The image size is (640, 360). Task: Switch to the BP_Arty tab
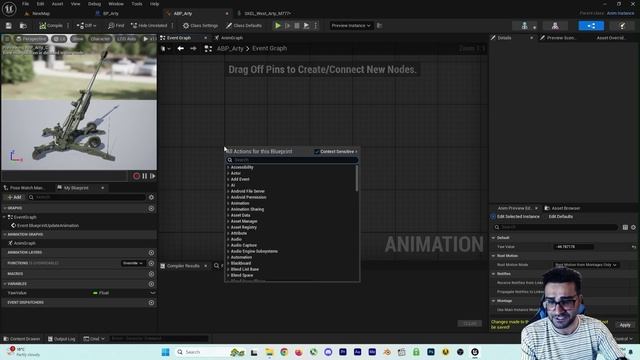[111, 13]
